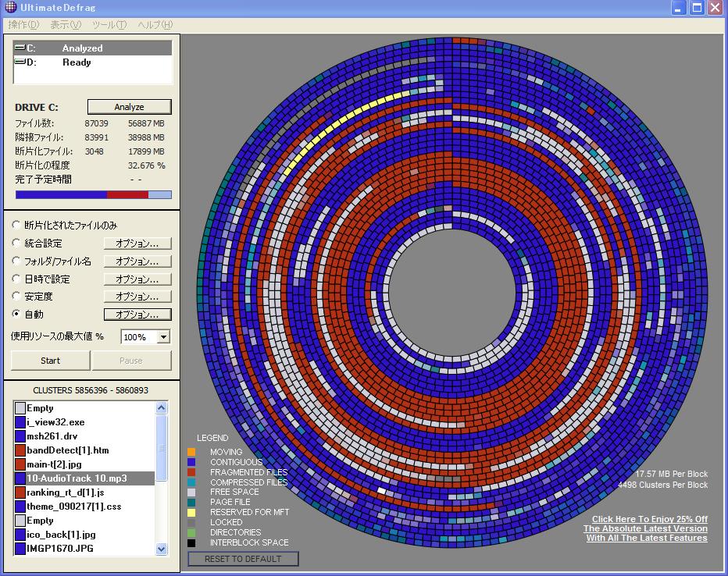Click the RESERVED FOR MFT legend swatch
Screen dimensions: 728x576
click(191, 513)
